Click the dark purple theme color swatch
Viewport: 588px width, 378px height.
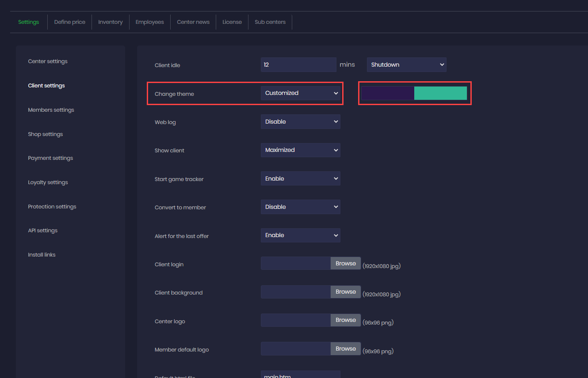(x=388, y=93)
